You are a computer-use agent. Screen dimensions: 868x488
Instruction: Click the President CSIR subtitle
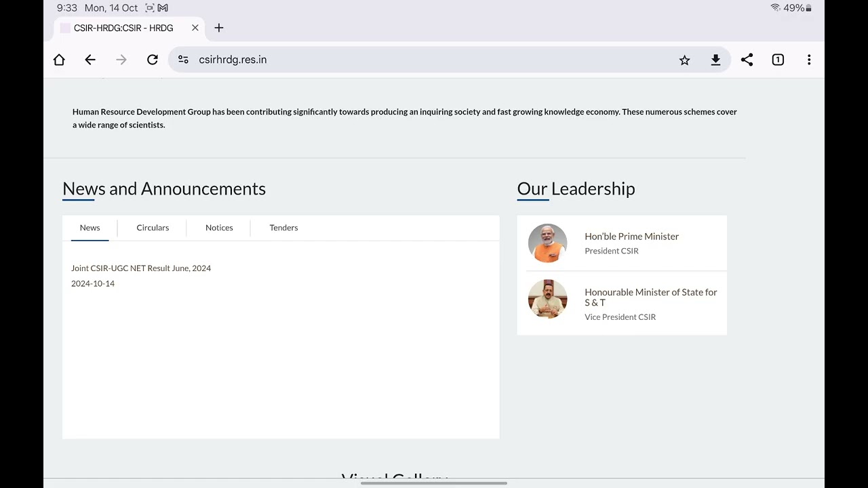612,251
